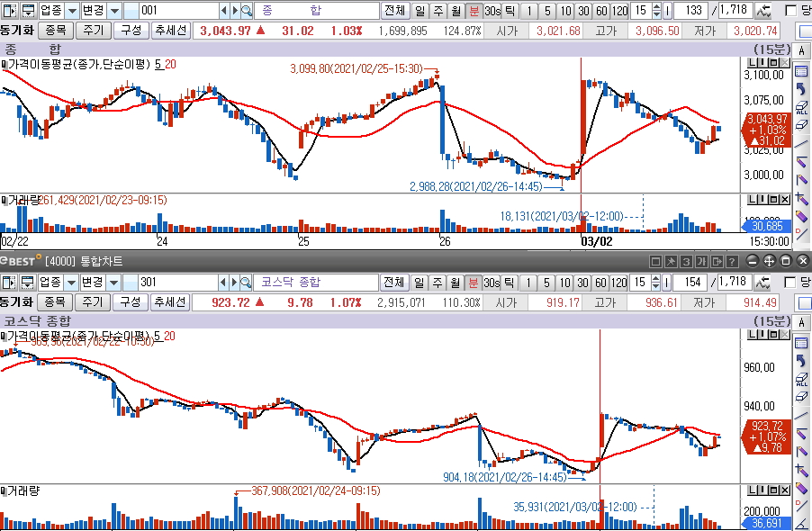Click the 전체 button in KOSDAQ chart

point(394,282)
